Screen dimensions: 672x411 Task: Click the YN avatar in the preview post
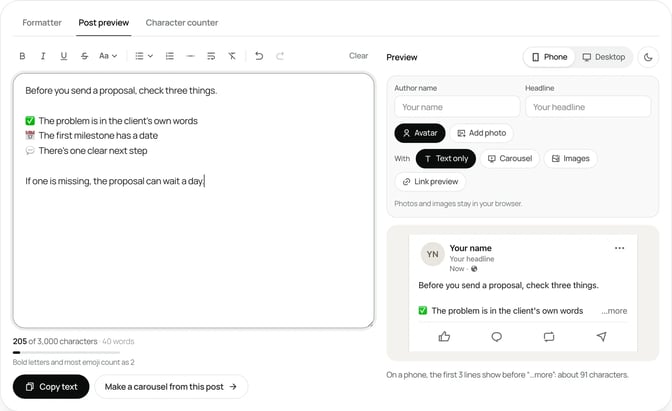(x=432, y=255)
